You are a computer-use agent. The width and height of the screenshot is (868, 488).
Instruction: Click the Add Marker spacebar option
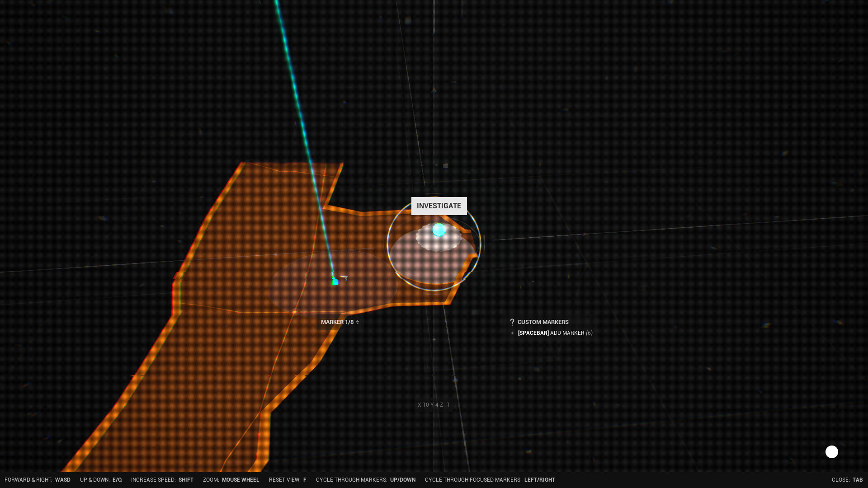pos(555,333)
